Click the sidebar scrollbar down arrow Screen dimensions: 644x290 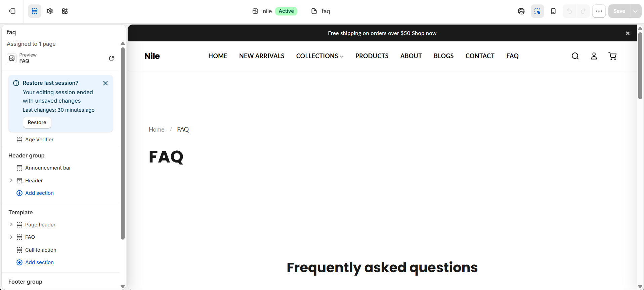point(123,287)
